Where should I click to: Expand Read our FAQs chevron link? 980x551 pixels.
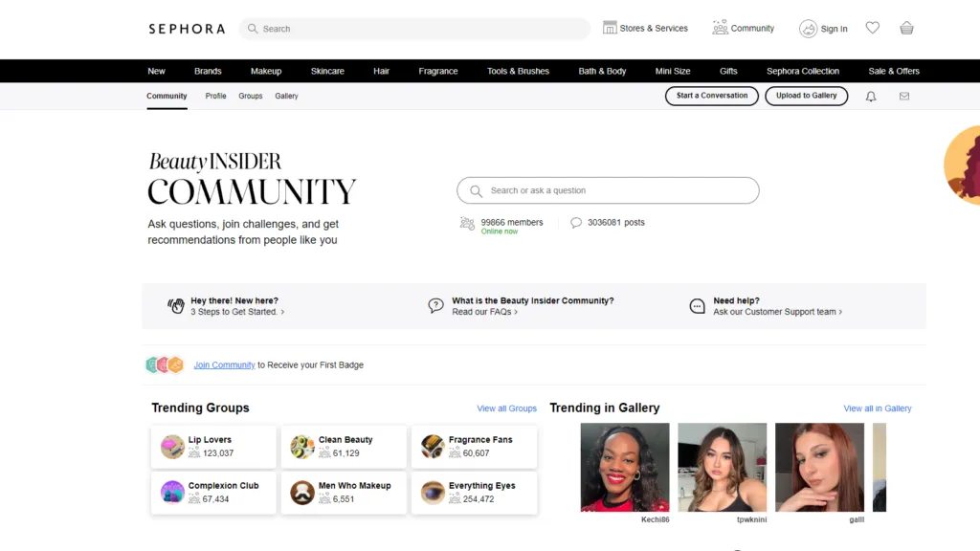tap(484, 312)
